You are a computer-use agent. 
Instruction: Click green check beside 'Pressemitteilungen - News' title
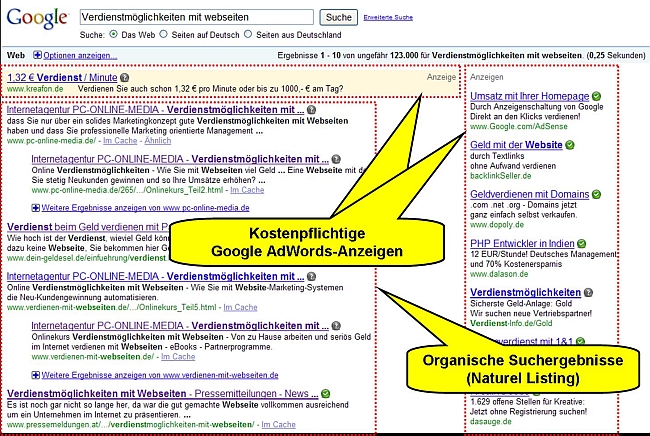click(325, 393)
